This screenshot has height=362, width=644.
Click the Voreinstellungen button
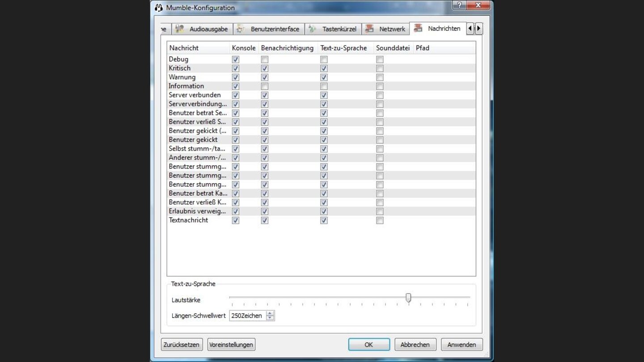tap(231, 345)
